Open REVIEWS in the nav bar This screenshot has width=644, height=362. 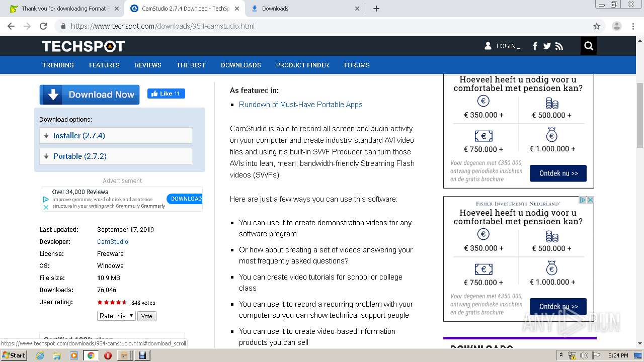(148, 65)
